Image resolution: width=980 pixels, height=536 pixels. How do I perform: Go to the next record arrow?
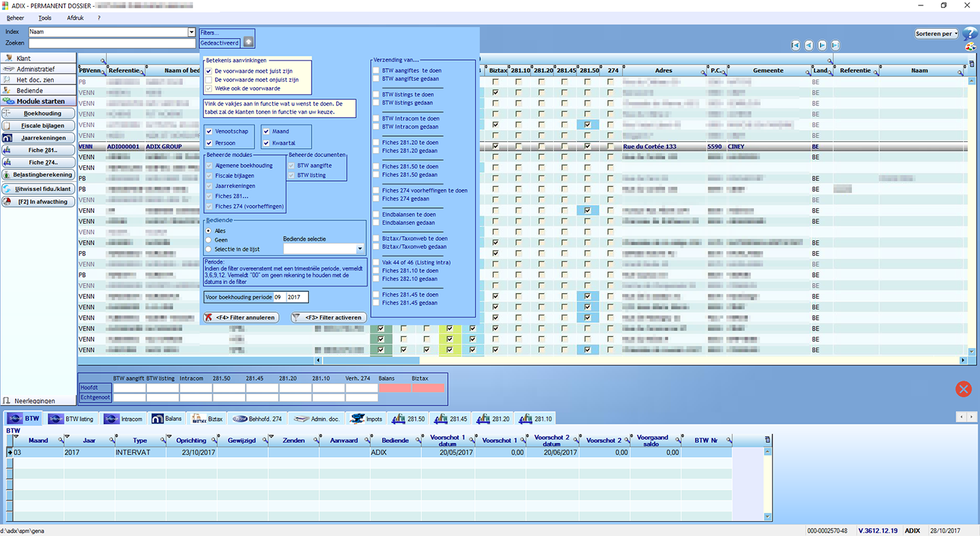click(822, 45)
